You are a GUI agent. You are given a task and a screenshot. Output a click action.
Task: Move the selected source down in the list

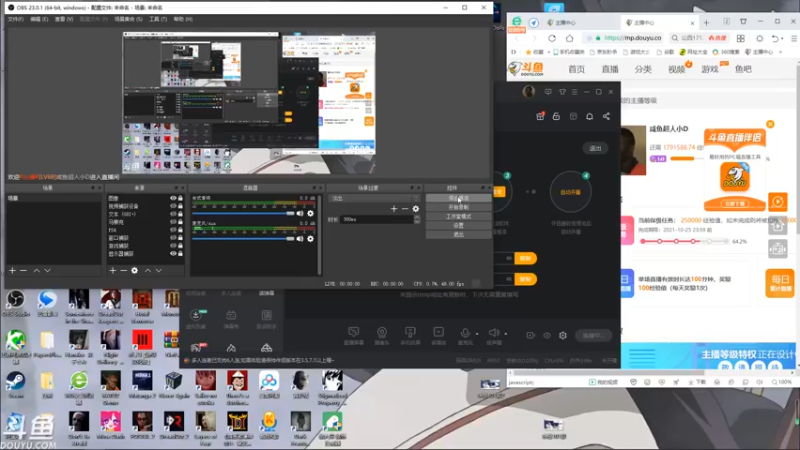[x=159, y=270]
